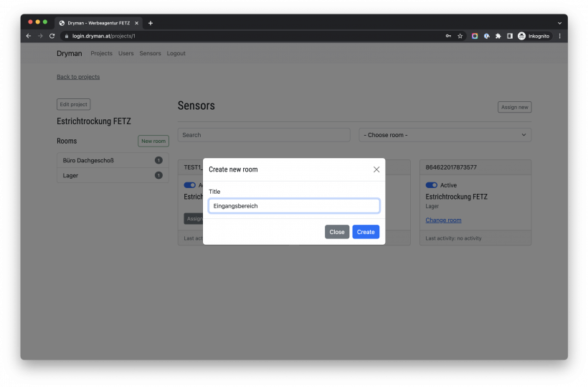Expand the Choose room dropdown
This screenshot has height=387, width=588.
click(445, 135)
